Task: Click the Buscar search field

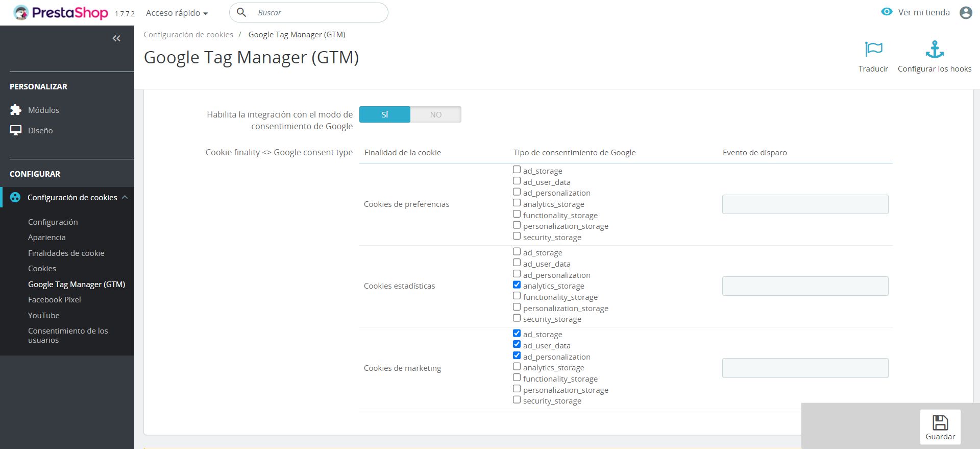Action: click(309, 12)
